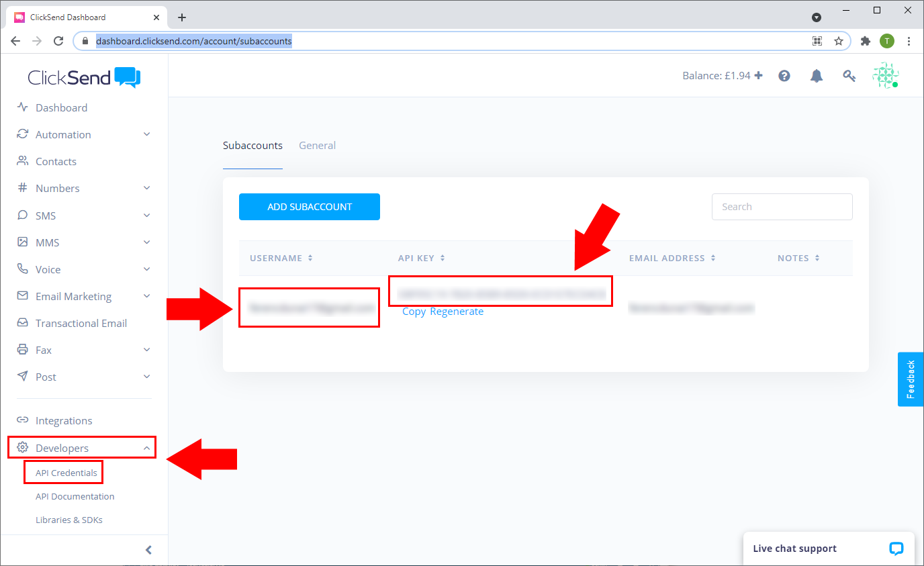Open the account avatar menu

(x=886, y=76)
